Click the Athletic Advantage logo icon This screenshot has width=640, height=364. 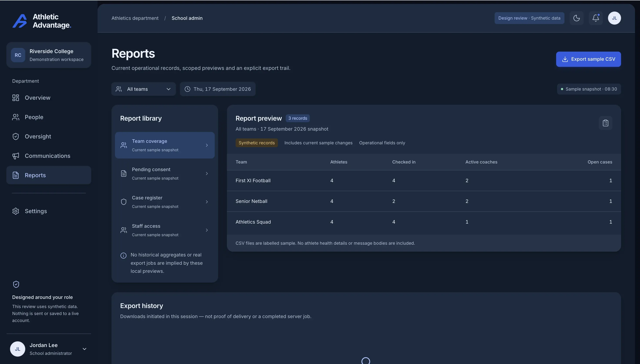pos(20,21)
